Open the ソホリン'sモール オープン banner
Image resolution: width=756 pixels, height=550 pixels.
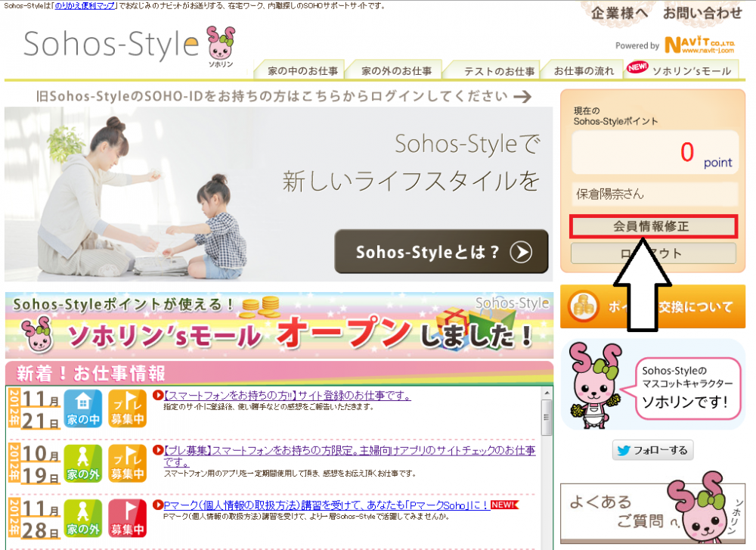(279, 325)
